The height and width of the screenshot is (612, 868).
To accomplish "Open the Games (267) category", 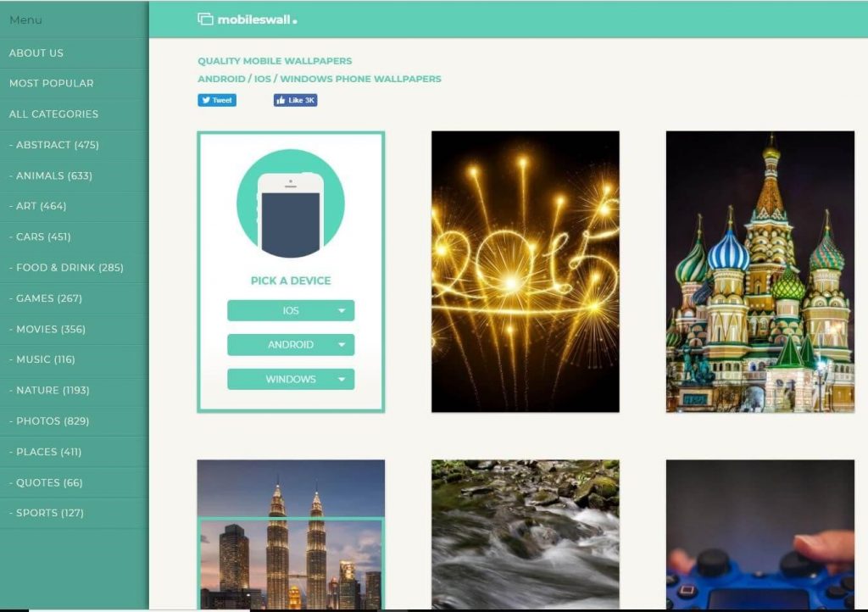I will point(75,299).
